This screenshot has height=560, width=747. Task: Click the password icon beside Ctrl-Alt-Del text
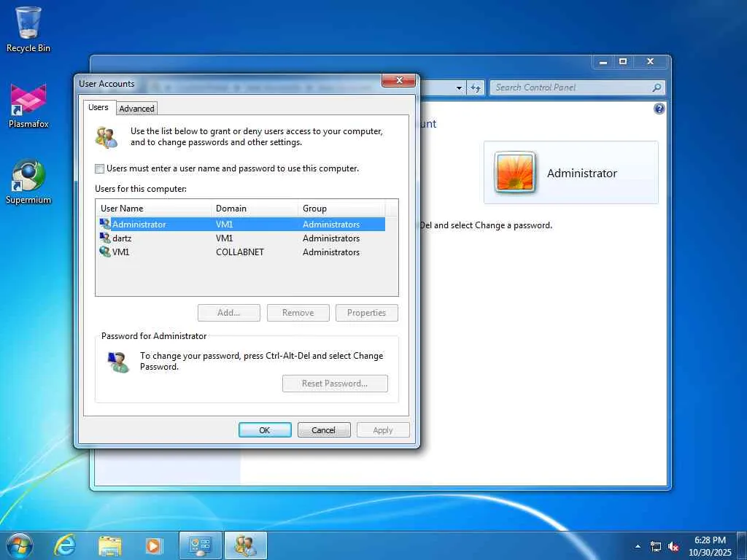[x=118, y=362]
